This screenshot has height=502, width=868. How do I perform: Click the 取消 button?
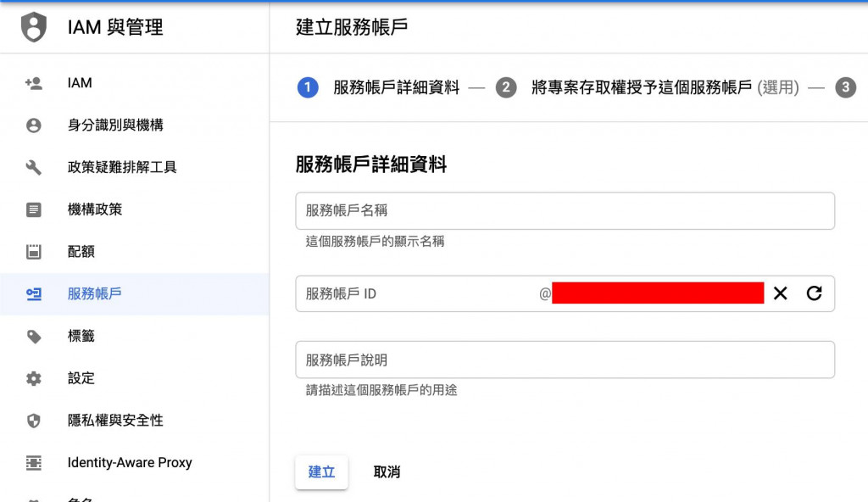[x=387, y=472]
